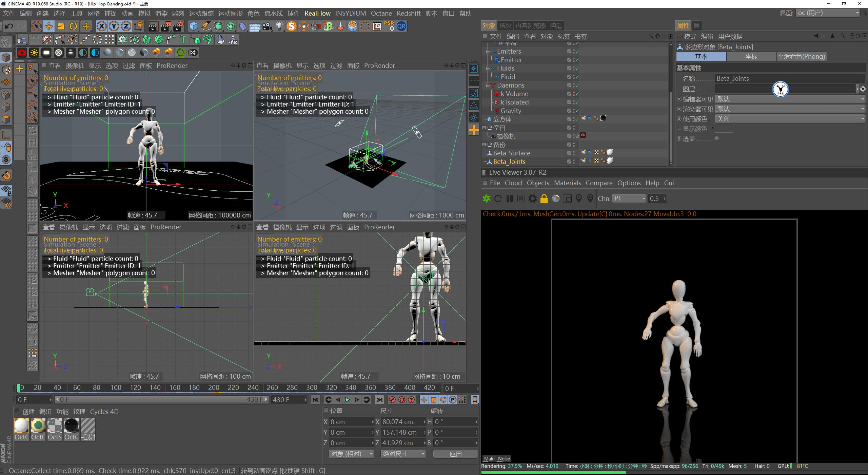Click the lock icon in the Live Viewer toolbar
868x475 pixels.
pyautogui.click(x=545, y=198)
